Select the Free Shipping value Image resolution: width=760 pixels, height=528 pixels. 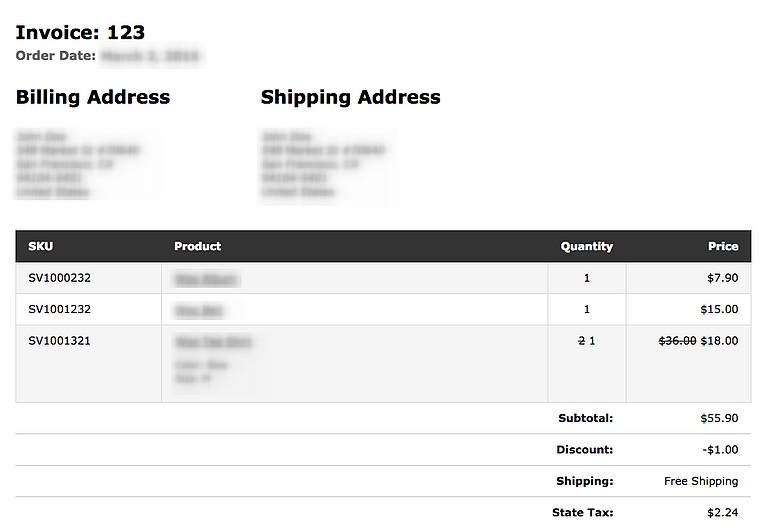click(701, 481)
